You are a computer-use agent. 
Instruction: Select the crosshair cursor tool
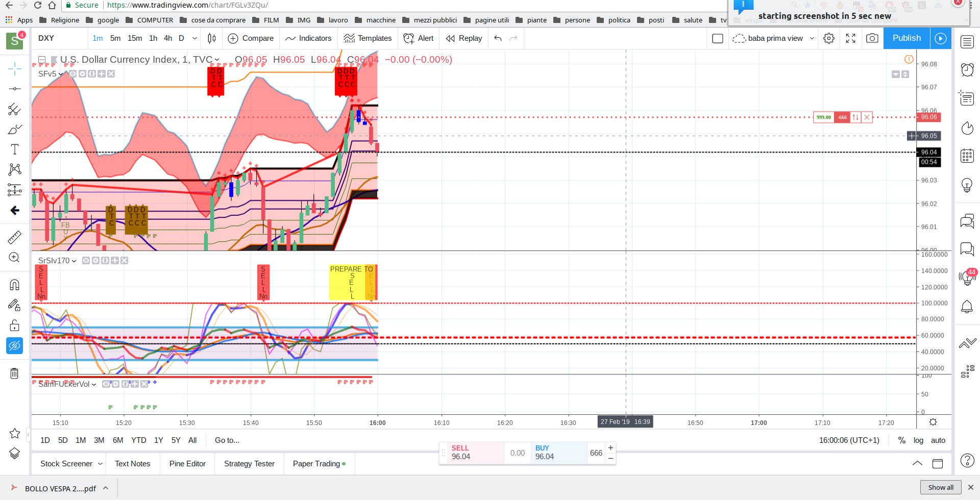point(15,68)
